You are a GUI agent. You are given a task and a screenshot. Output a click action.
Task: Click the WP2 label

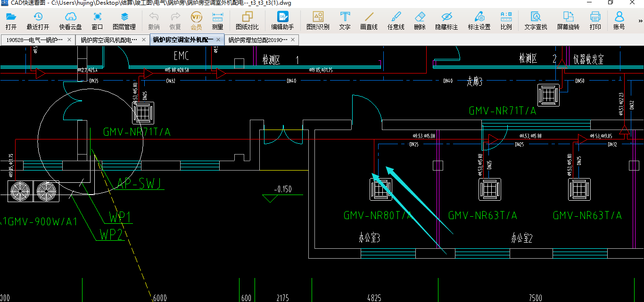112,235
